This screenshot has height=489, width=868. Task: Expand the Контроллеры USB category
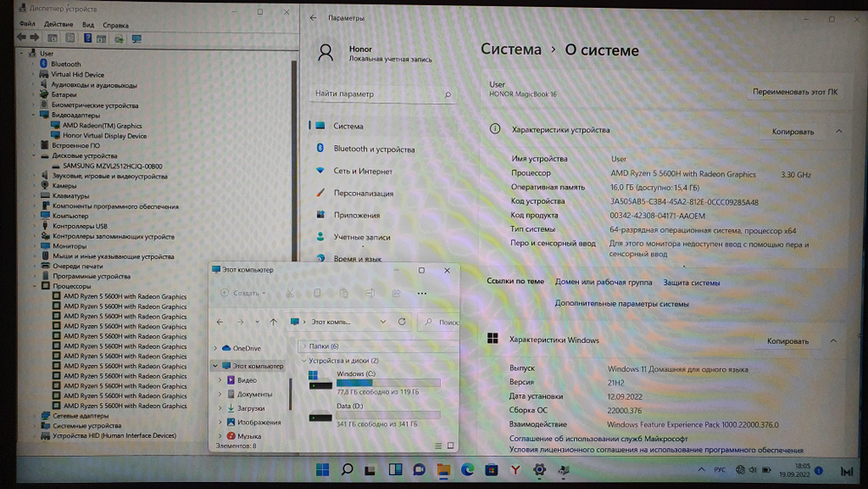click(34, 226)
